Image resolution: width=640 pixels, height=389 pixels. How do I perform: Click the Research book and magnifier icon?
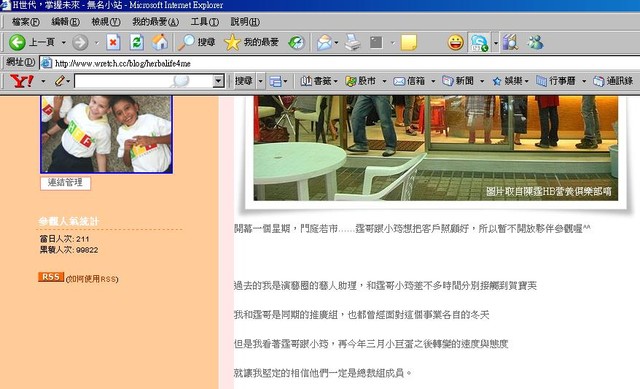(510, 42)
